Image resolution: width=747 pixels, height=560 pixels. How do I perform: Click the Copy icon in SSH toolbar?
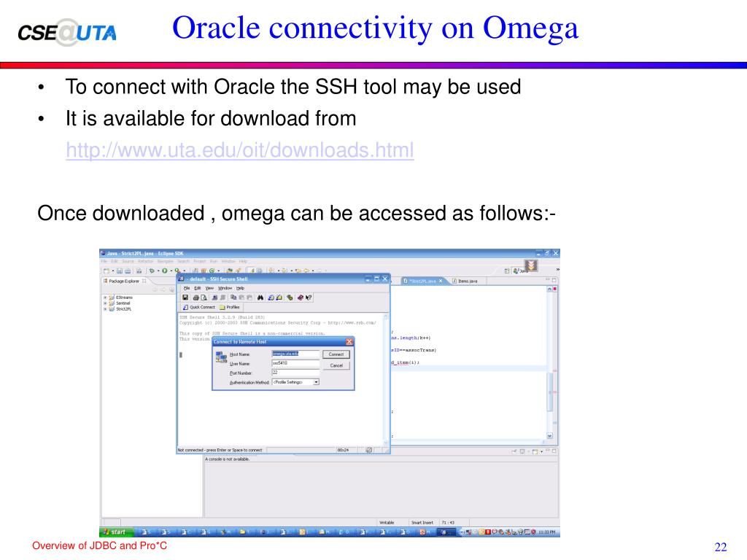[x=233, y=297]
